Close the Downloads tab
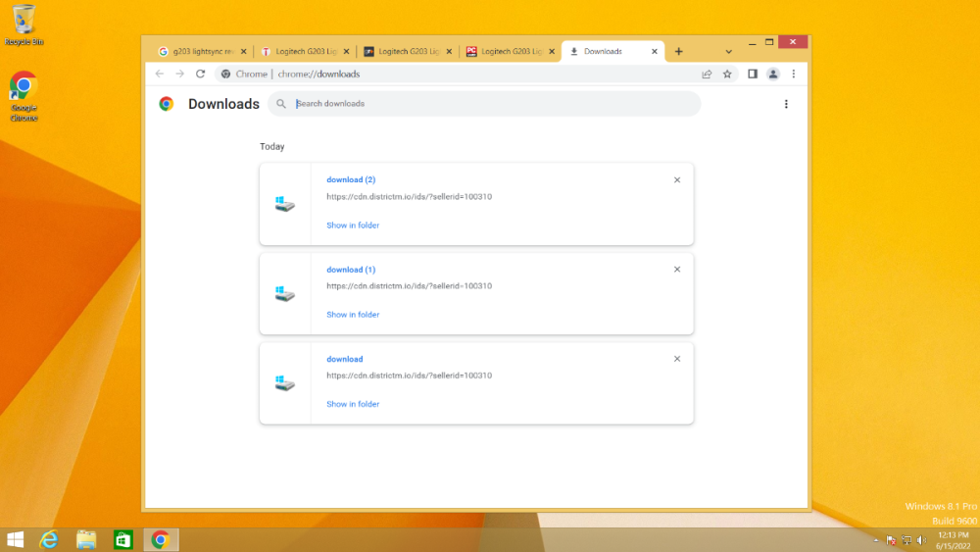This screenshot has width=980, height=552. pyautogui.click(x=655, y=51)
